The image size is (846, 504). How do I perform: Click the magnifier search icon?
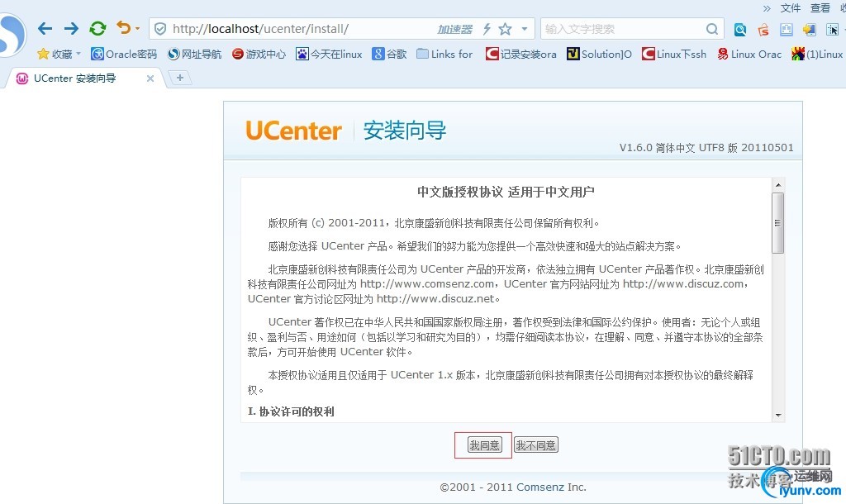click(712, 29)
